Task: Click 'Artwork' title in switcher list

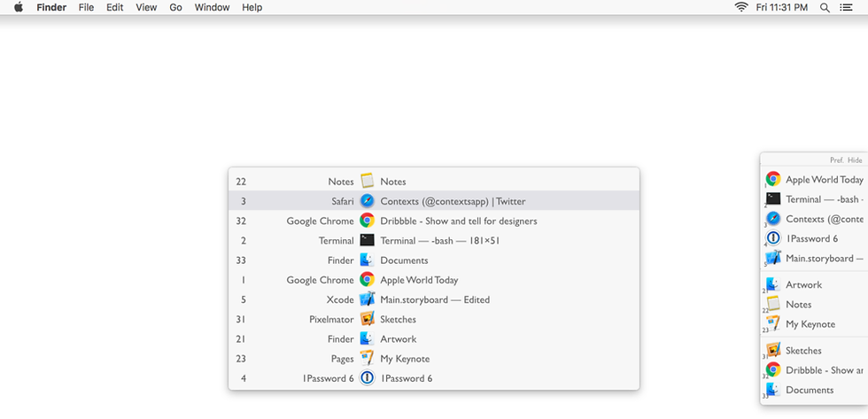Action: click(398, 338)
